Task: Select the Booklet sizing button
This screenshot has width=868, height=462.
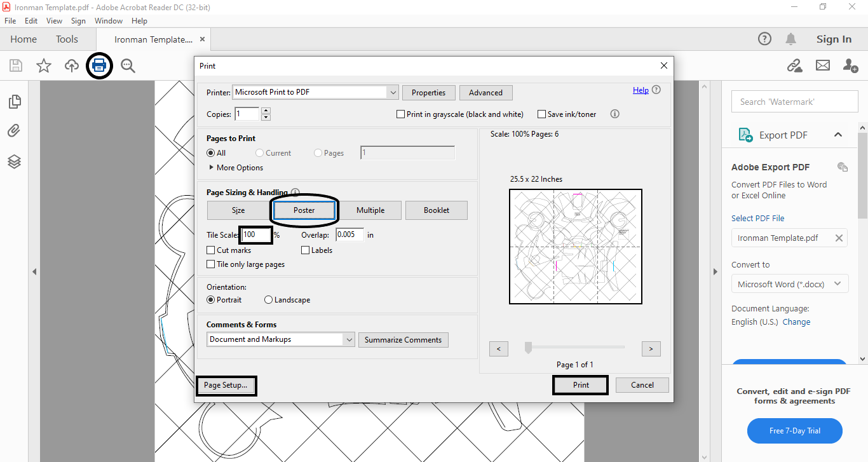Action: [437, 210]
